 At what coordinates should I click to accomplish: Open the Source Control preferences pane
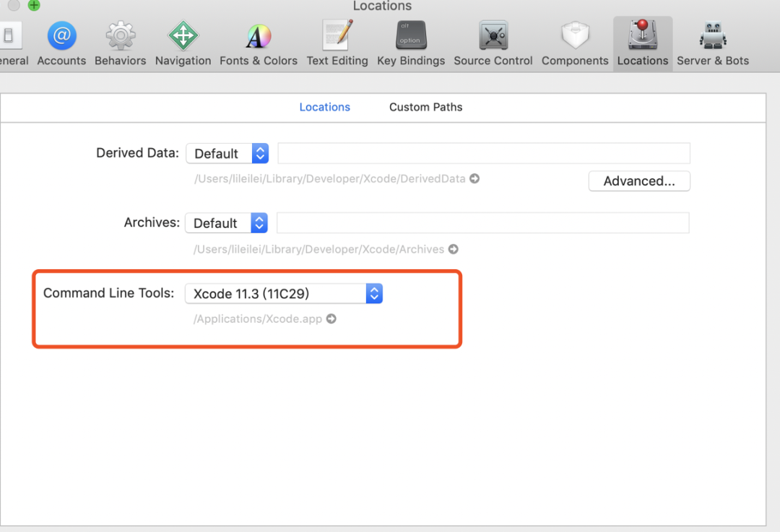tap(493, 44)
